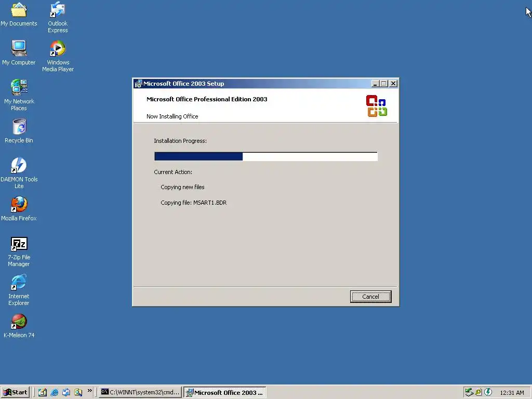Click the 7-Zip File Manager shortcut
This screenshot has width=532, height=399.
(x=19, y=252)
